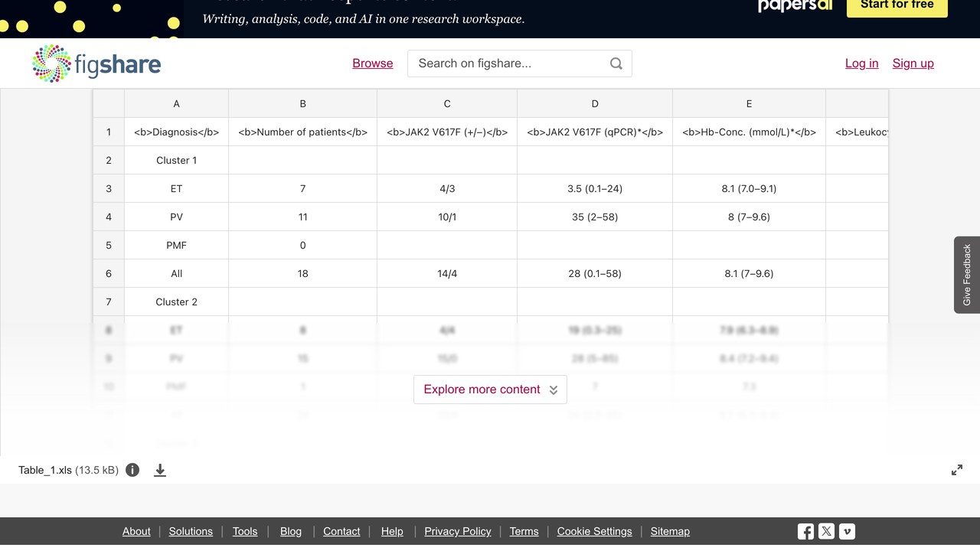Select the Cluster 2 cell
This screenshot has width=980, height=551.
tap(176, 302)
